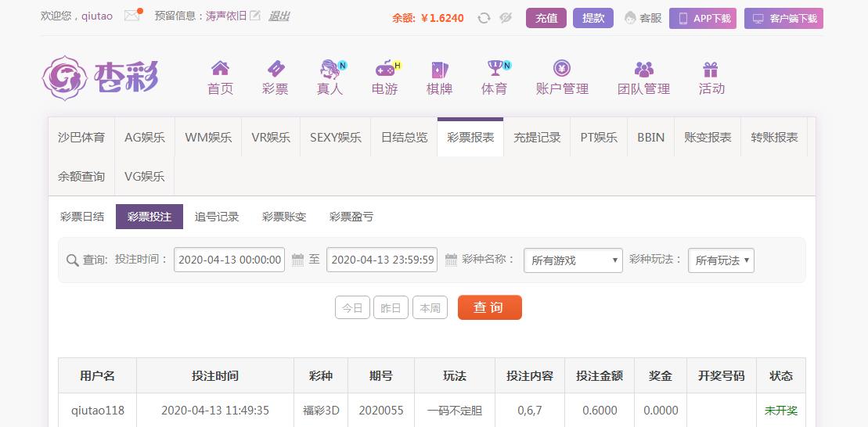
Task: Open the mail envelope message icon
Action: [x=131, y=16]
